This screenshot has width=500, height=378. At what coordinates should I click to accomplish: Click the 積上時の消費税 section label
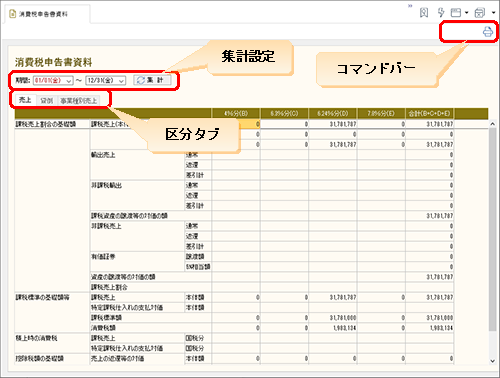[x=36, y=338]
